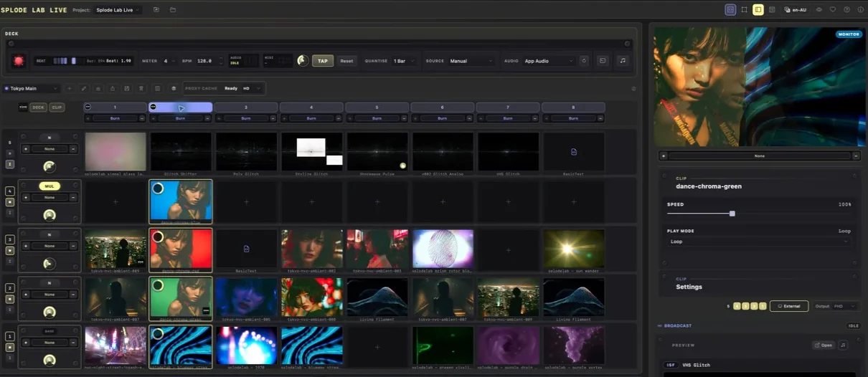This screenshot has width=868, height=377.
Task: Click the red record button in the deck
Action: click(x=18, y=61)
